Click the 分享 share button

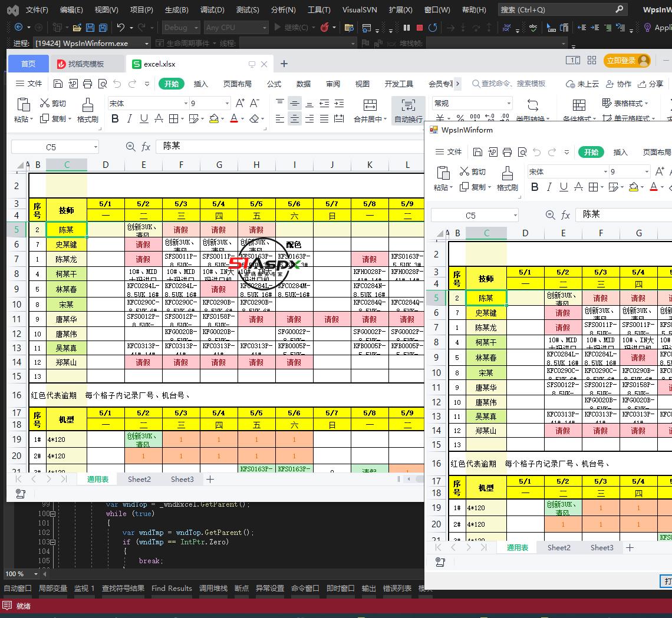coord(651,84)
